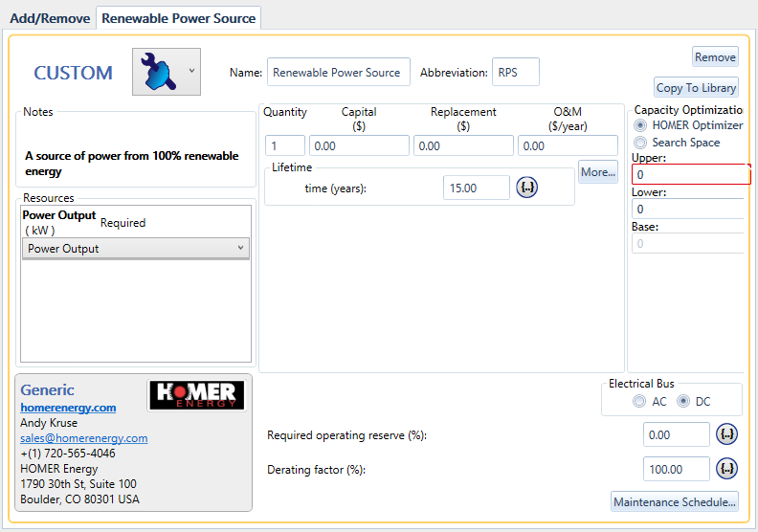
Task: Expand the component type dropdown arrow
Action: 191,72
